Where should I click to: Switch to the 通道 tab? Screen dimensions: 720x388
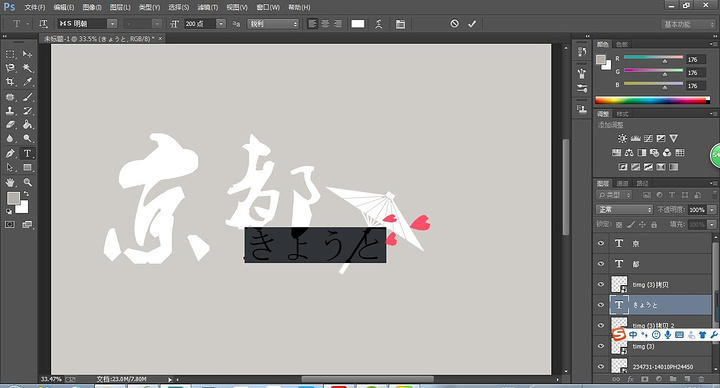tap(623, 183)
